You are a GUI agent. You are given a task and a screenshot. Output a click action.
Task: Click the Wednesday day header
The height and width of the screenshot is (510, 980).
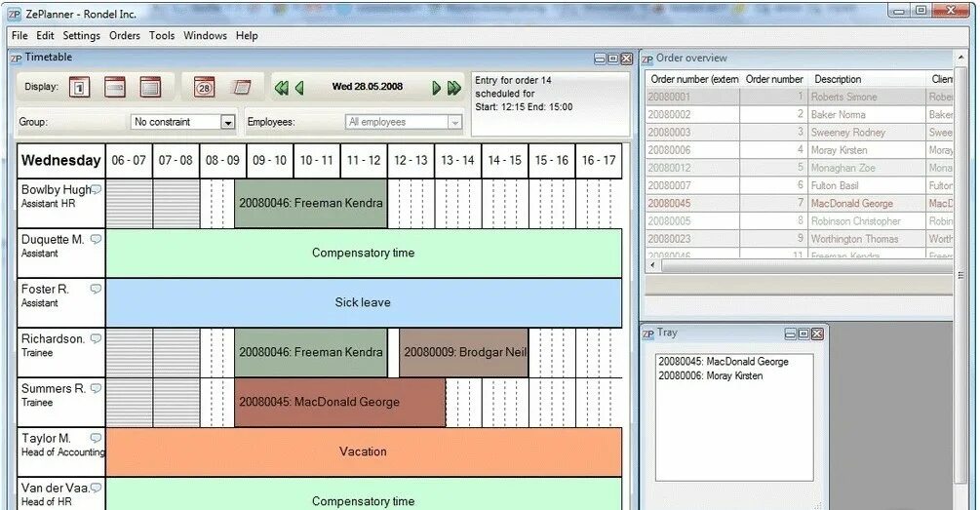click(60, 161)
